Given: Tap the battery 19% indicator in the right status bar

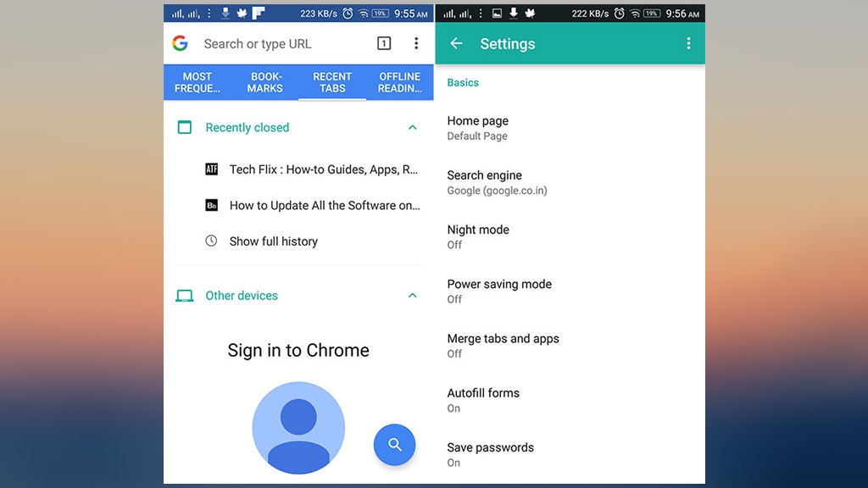Looking at the screenshot, I should pos(652,14).
